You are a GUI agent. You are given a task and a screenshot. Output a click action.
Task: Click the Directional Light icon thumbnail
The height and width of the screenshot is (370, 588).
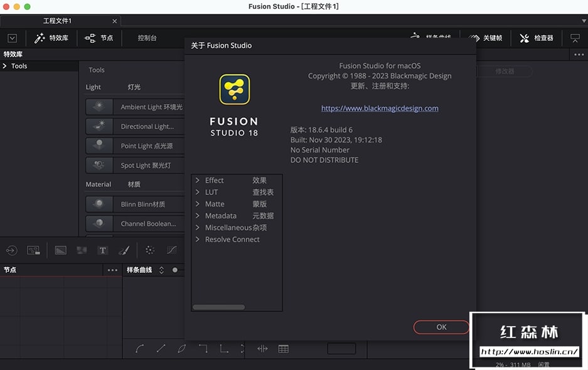(99, 126)
